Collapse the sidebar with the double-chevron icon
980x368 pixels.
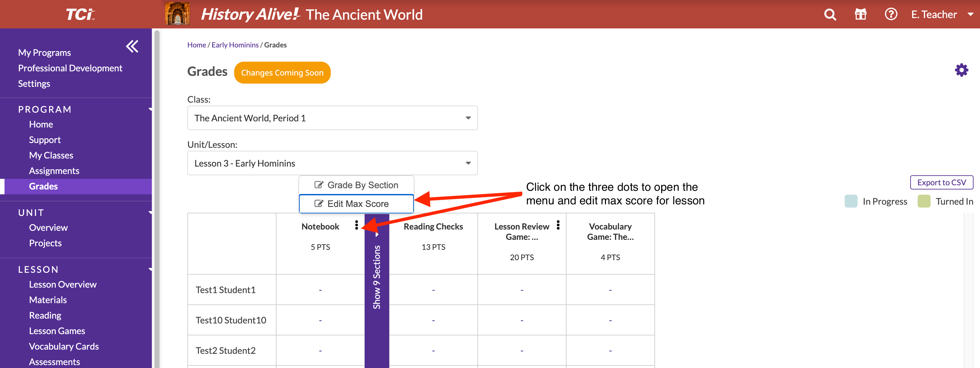click(132, 46)
